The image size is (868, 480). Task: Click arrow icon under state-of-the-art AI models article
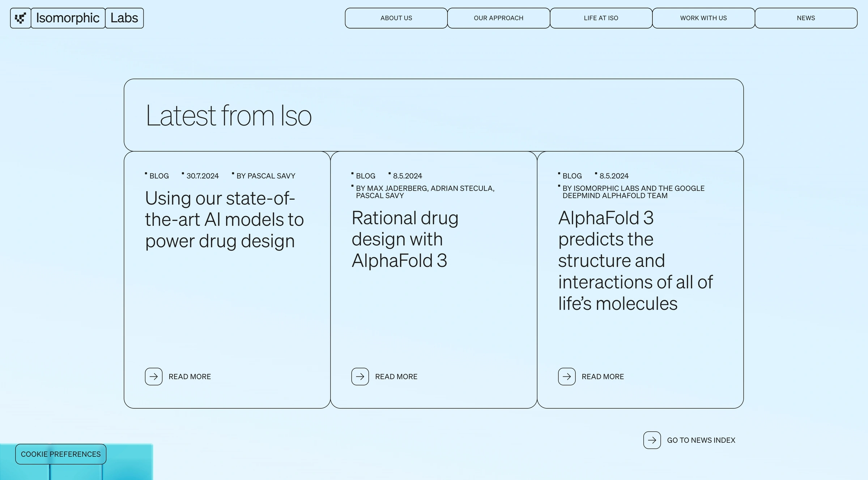pos(154,376)
